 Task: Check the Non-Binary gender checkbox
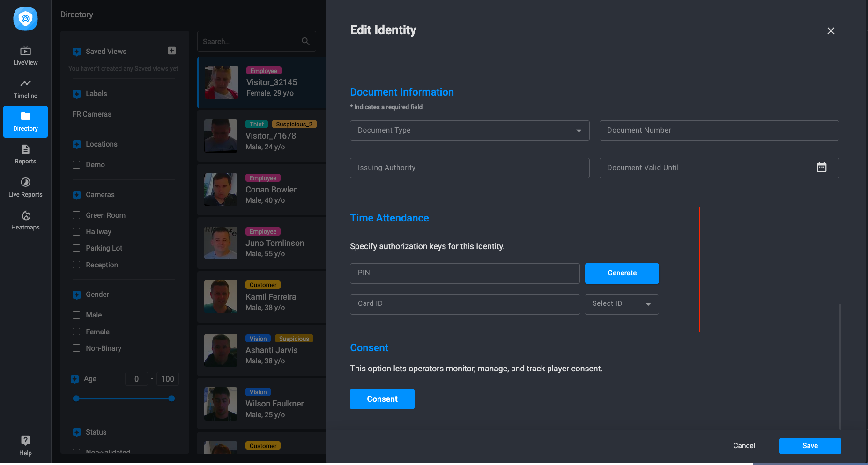[76, 348]
